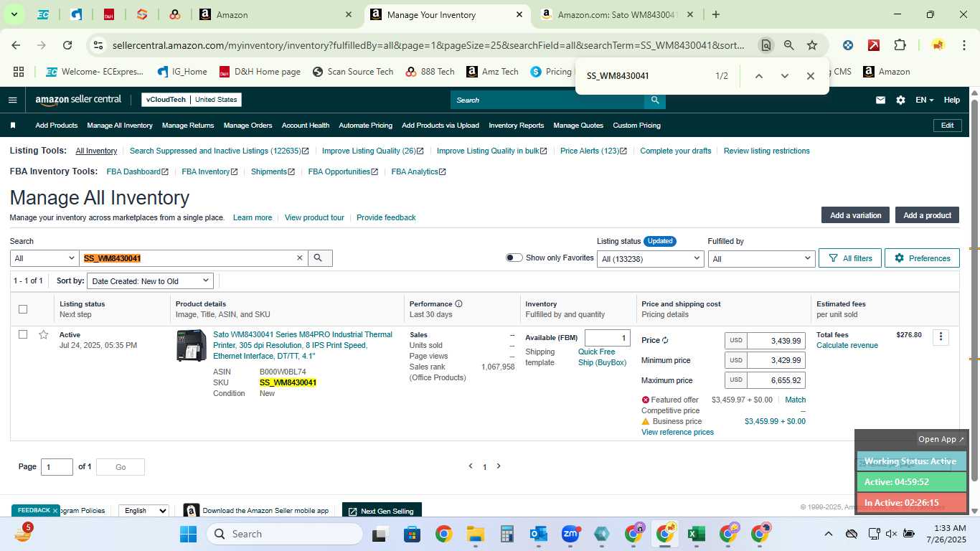Open the messages envelope icon
Viewport: 980px width, 551px height.
pyautogui.click(x=880, y=100)
